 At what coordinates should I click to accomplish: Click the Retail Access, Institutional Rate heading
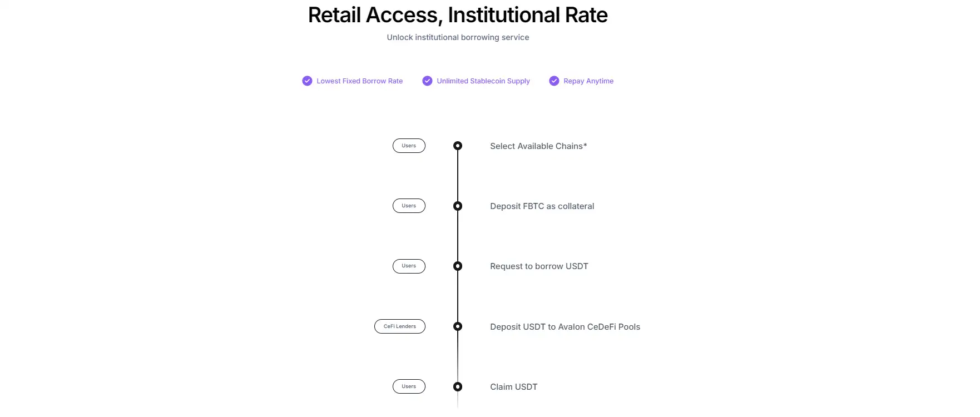click(458, 15)
